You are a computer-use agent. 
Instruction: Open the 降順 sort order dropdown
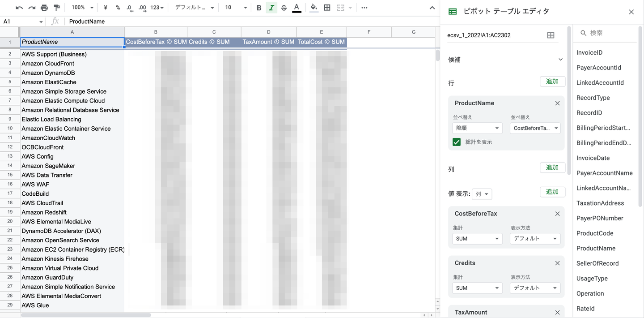click(477, 128)
